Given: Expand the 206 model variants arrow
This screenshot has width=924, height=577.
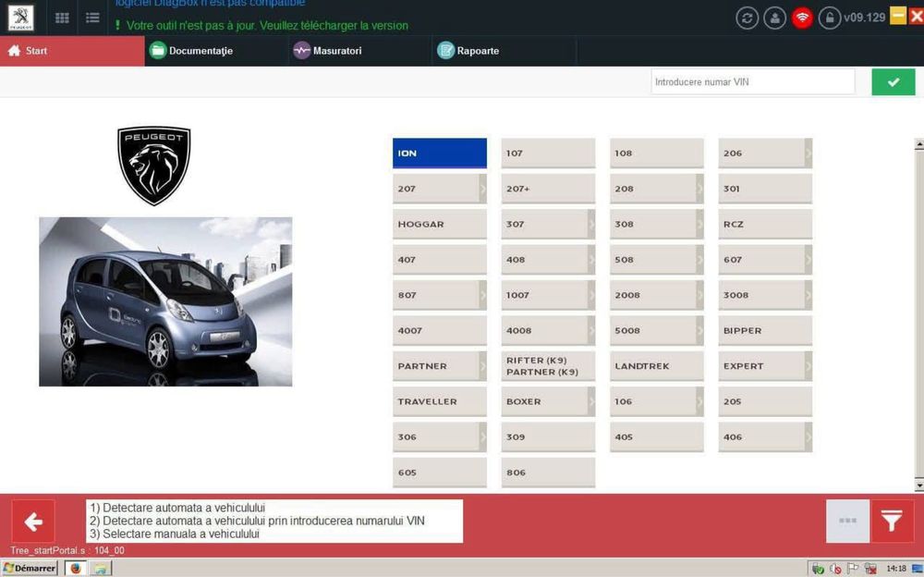Looking at the screenshot, I should pos(808,153).
